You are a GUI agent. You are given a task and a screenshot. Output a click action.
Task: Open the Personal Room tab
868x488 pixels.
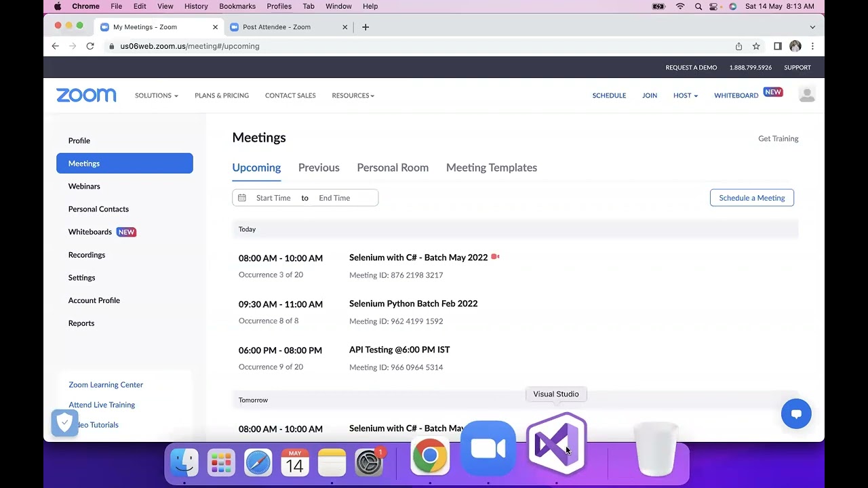point(393,167)
